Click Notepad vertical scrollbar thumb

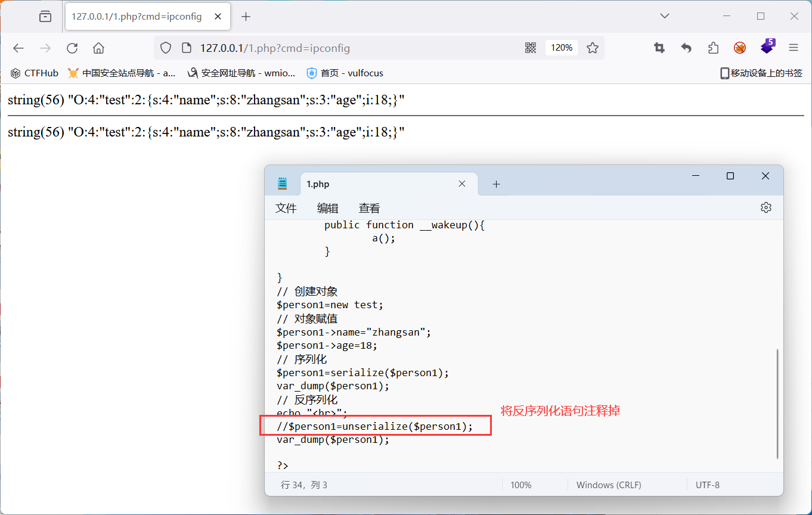tap(777, 404)
